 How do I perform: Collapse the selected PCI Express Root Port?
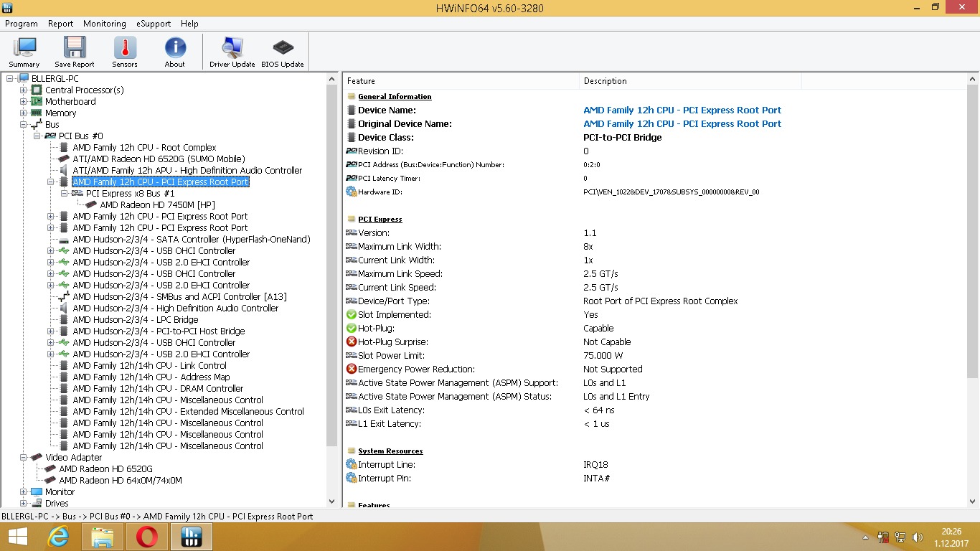(50, 182)
